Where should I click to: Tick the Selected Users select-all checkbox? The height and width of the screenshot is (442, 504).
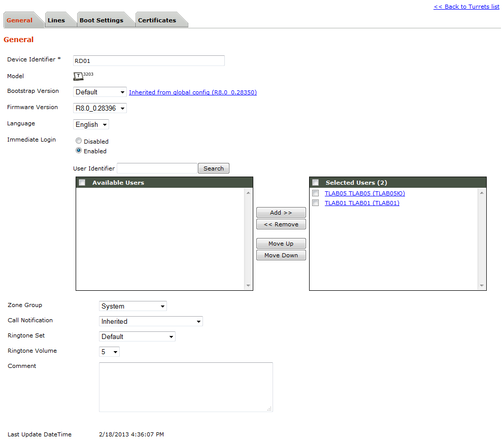click(x=315, y=183)
